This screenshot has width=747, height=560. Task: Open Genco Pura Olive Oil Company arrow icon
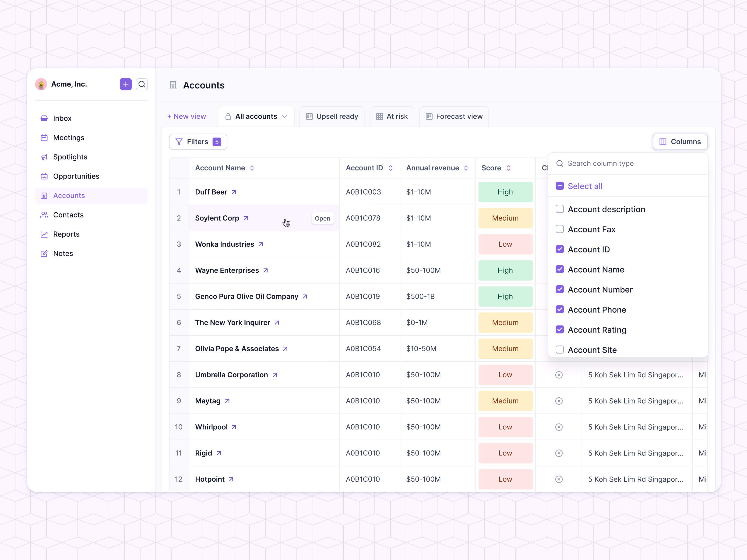(x=305, y=296)
